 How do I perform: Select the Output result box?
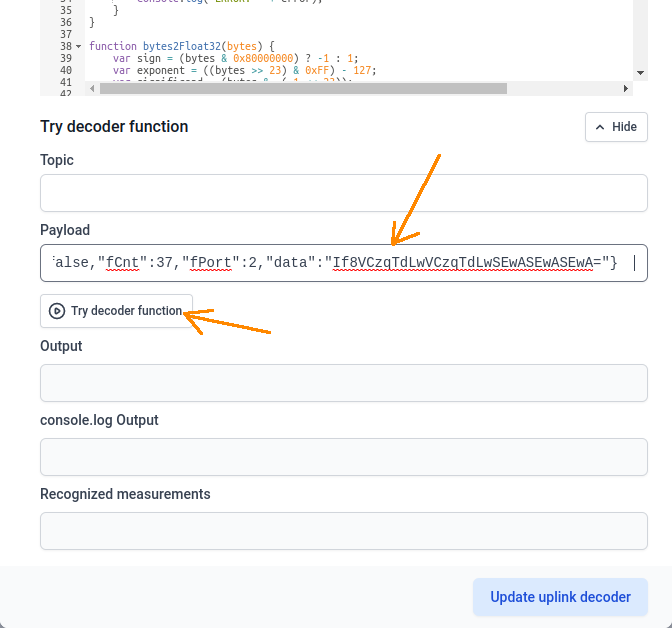click(343, 383)
